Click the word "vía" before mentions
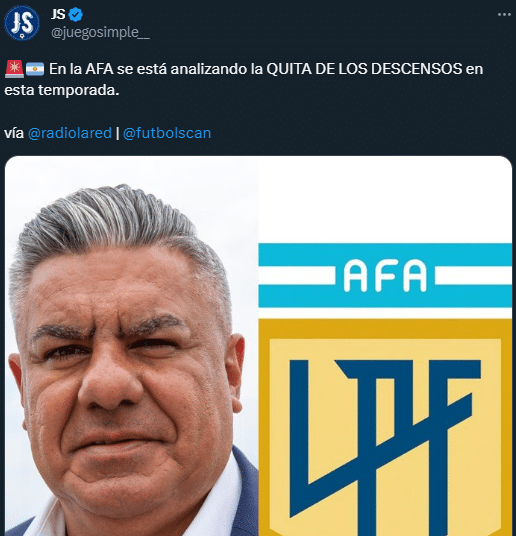 pyautogui.click(x=14, y=133)
